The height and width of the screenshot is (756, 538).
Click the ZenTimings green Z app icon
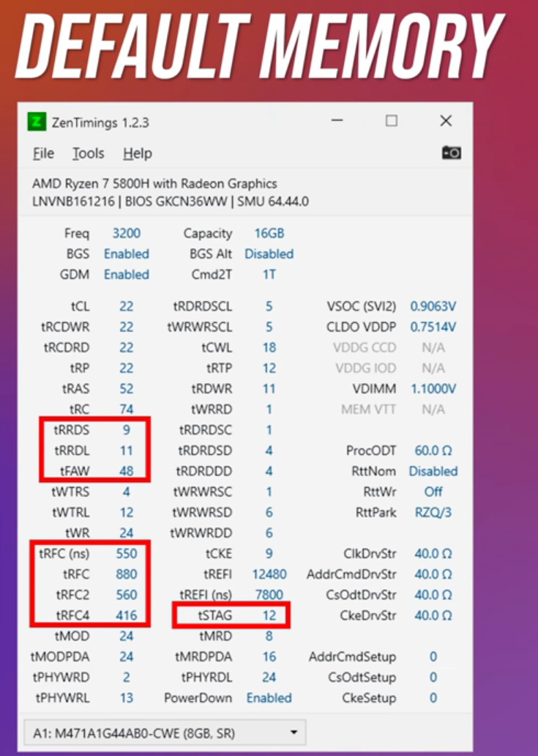[x=37, y=122]
